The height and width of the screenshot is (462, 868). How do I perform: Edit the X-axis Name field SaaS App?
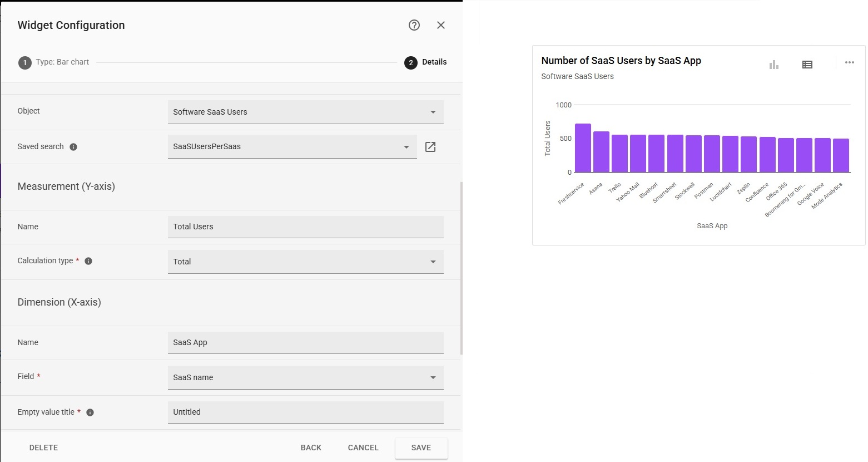tap(306, 342)
